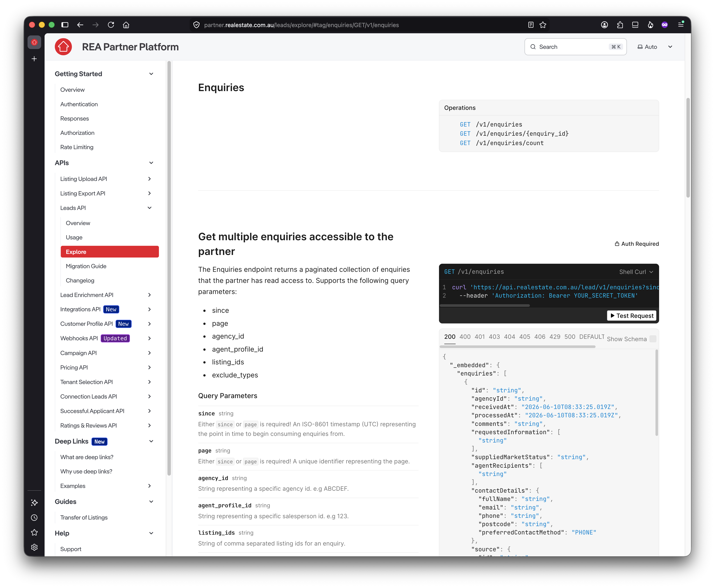Open the Shell Curl language dropdown

click(x=636, y=272)
